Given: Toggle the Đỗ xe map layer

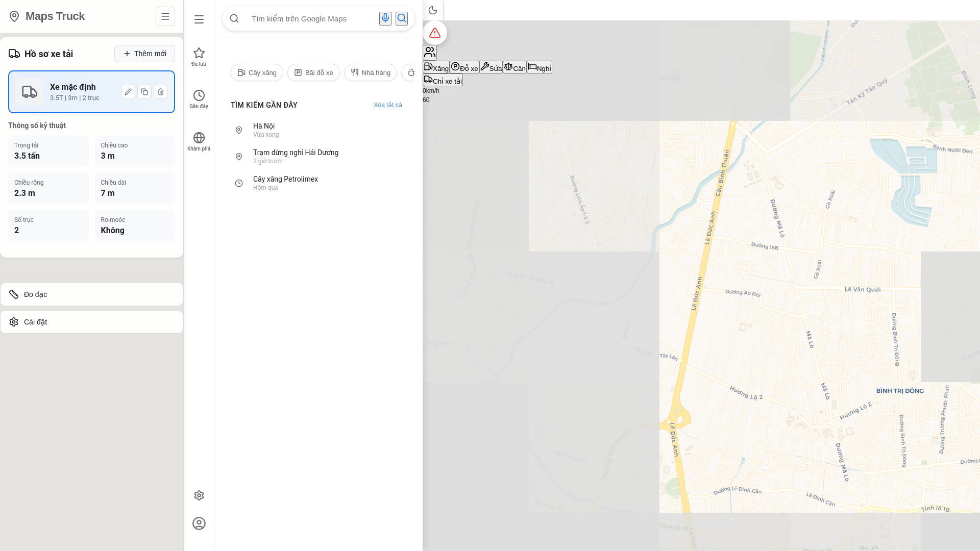Looking at the screenshot, I should tap(464, 67).
